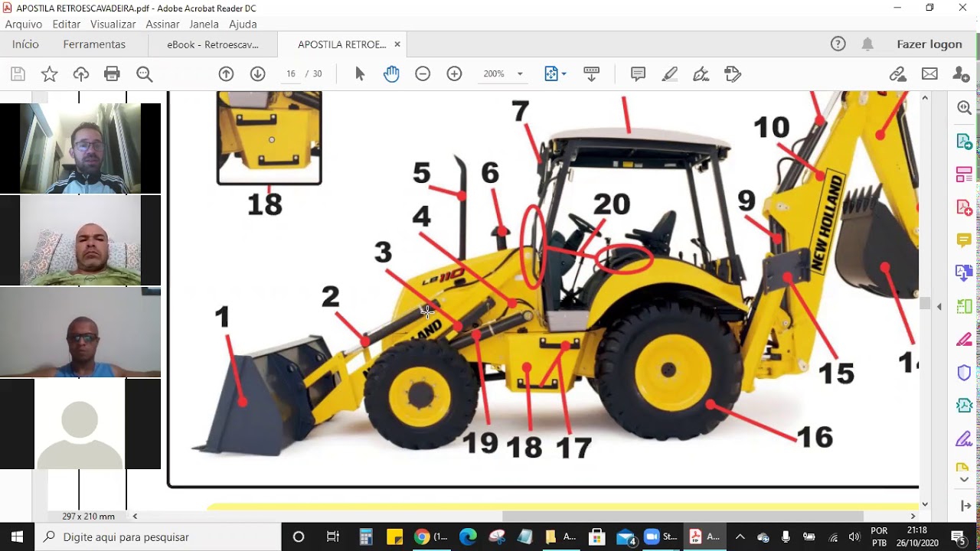Screen dimensions: 980x551
Task: Open the notifications bell
Action: point(867,44)
